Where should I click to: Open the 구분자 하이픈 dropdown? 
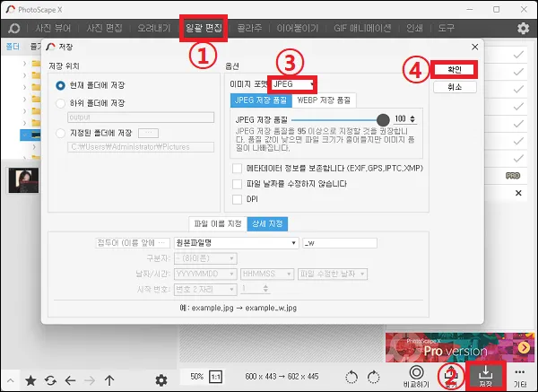205,258
